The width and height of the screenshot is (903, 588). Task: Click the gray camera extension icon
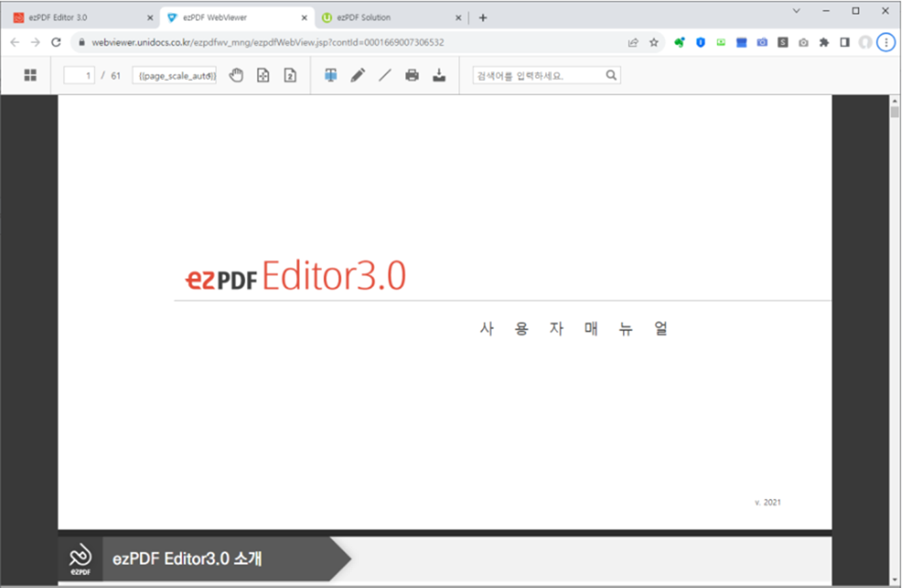803,42
